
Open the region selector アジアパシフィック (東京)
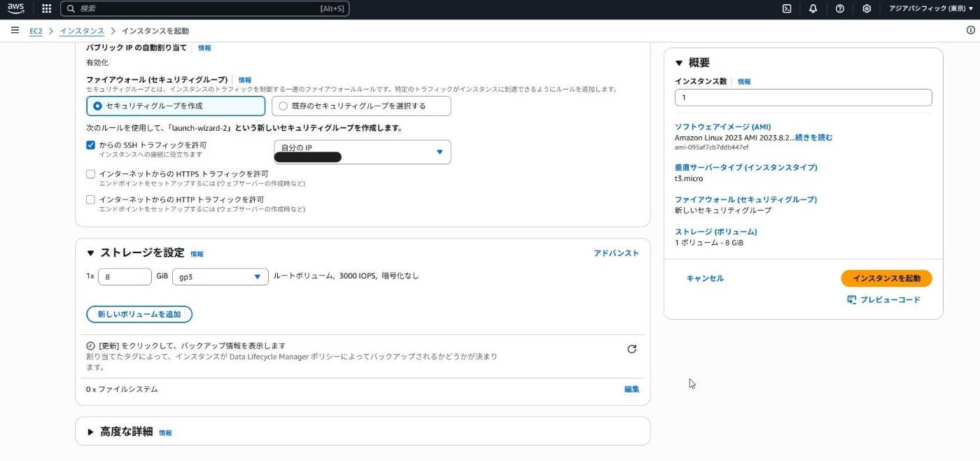931,8
